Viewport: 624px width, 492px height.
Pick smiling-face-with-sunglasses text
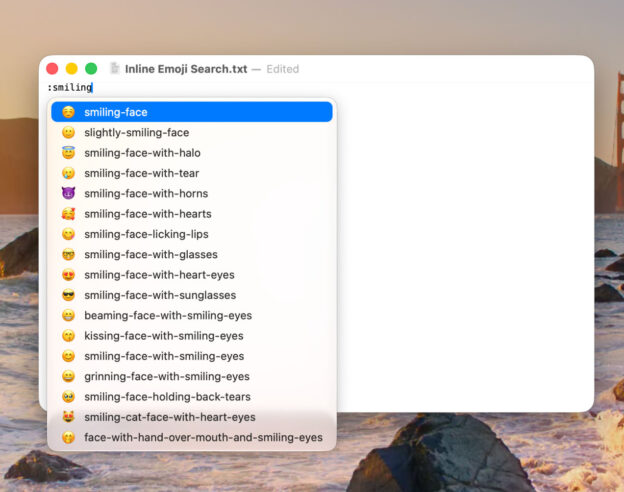[x=160, y=295]
